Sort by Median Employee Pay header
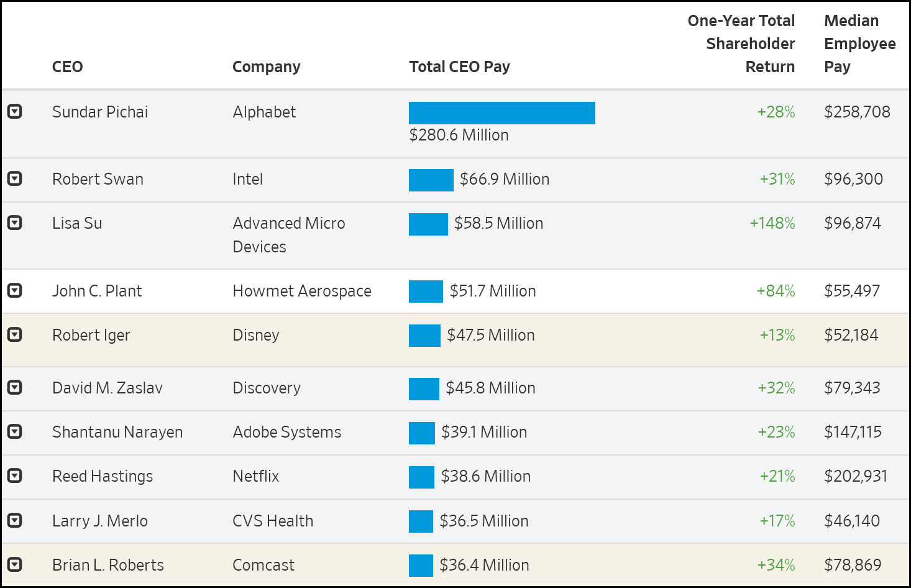Screen dimensions: 911x588 [859, 44]
